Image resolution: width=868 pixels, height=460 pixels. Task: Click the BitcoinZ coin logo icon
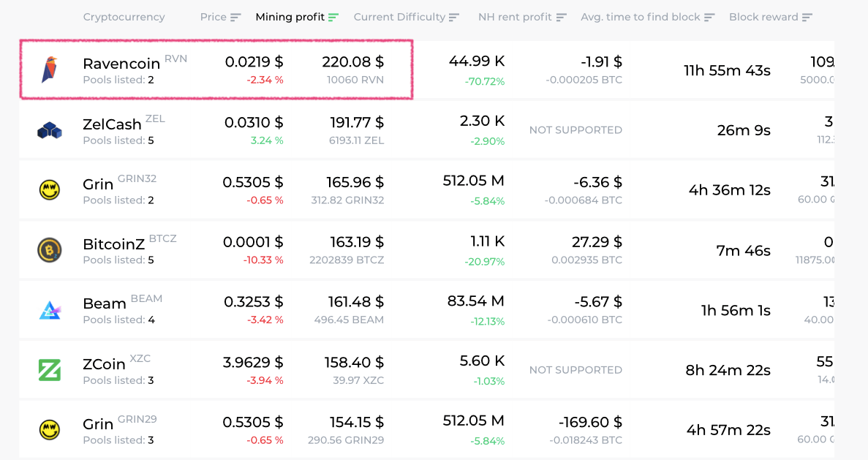click(x=50, y=250)
